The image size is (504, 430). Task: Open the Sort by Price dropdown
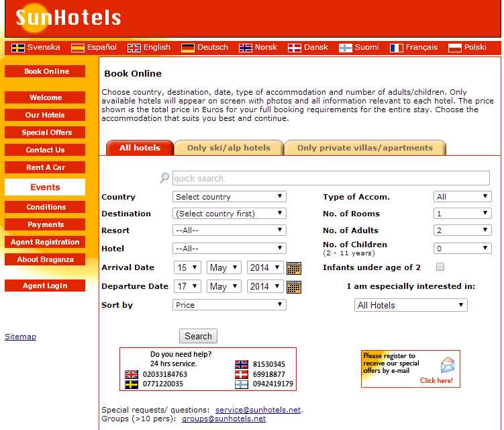click(x=229, y=305)
